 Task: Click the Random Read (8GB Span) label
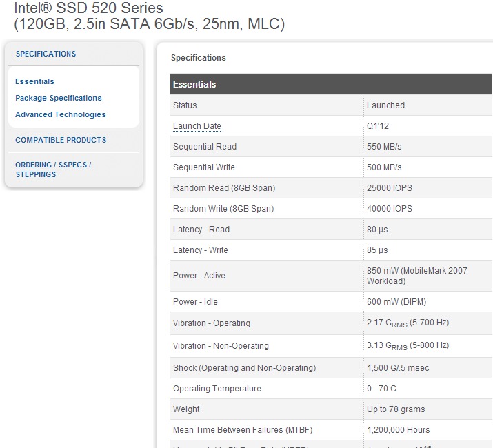(223, 188)
